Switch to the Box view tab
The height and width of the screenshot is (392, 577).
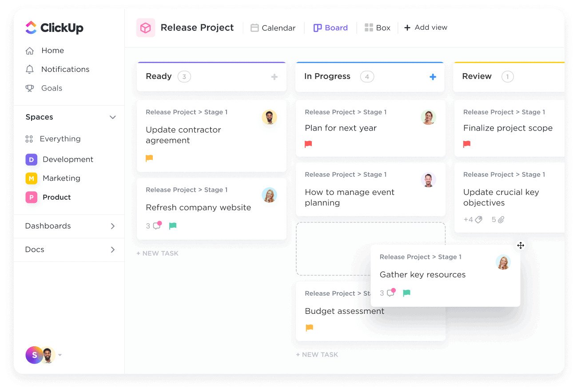click(378, 28)
